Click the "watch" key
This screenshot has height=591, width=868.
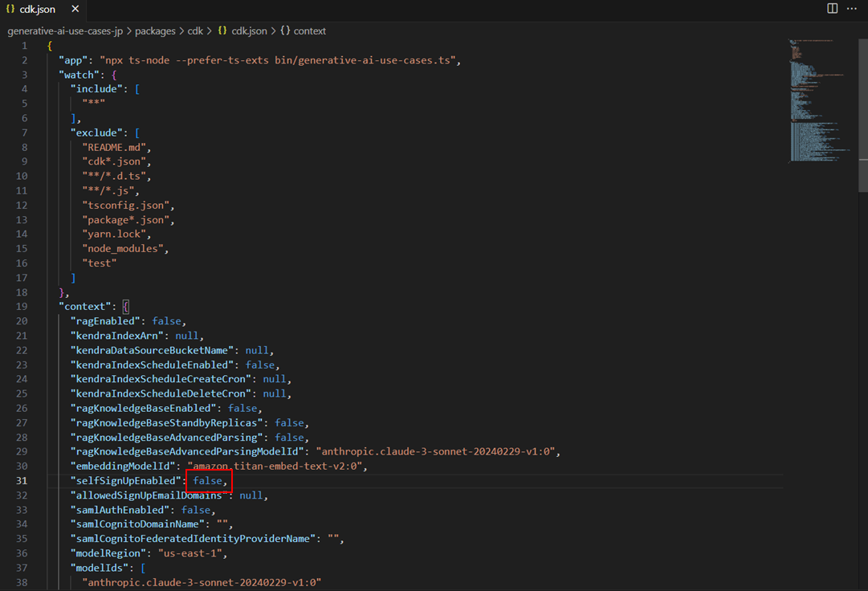click(79, 75)
